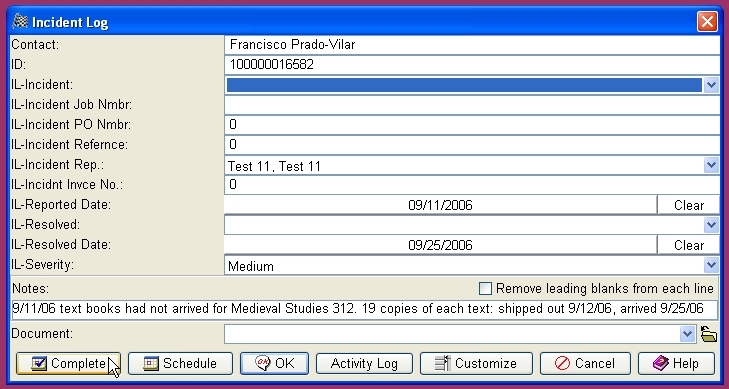Click the IL-Incident Job Nmbr field
Viewport: 729px width, 389px height.
[x=472, y=105]
